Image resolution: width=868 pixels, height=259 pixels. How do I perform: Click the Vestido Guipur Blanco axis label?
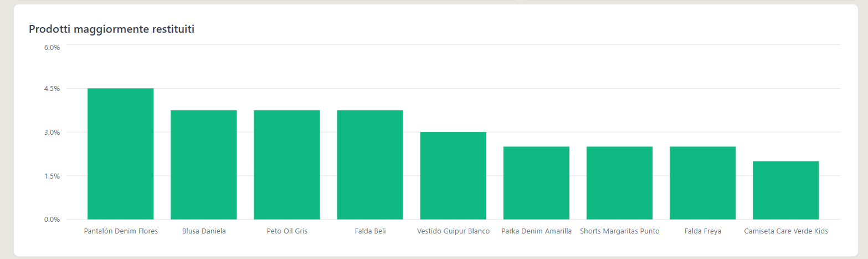point(453,231)
